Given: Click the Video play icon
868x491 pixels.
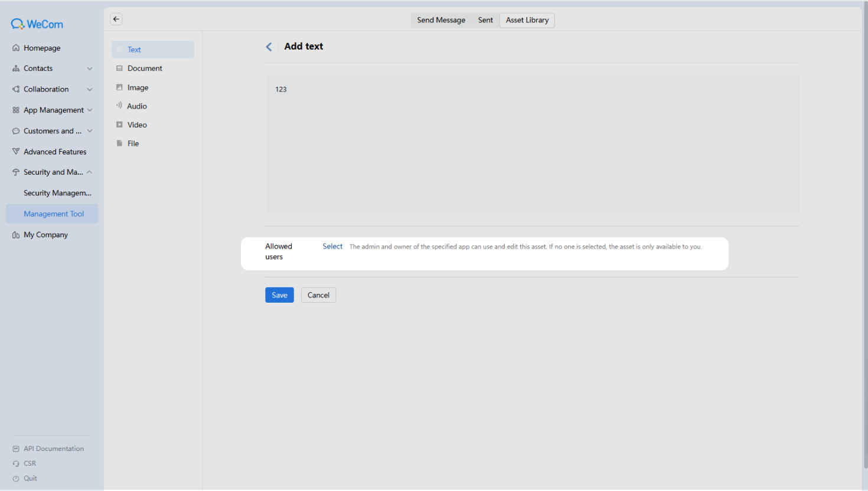Looking at the screenshot, I should [x=119, y=125].
